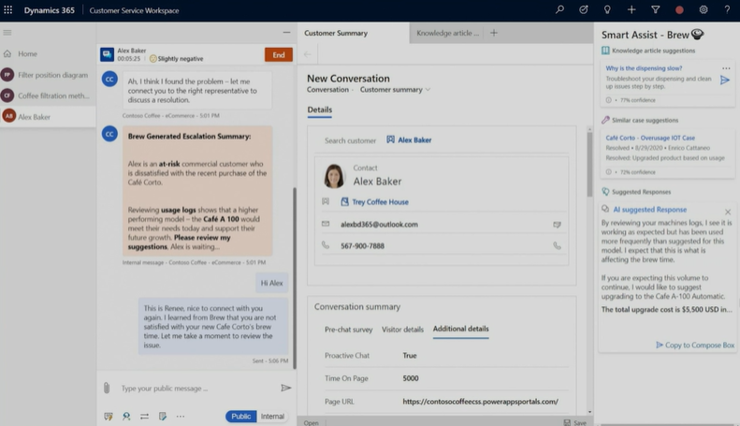
Task: Open the settings gear icon
Action: 703,9
